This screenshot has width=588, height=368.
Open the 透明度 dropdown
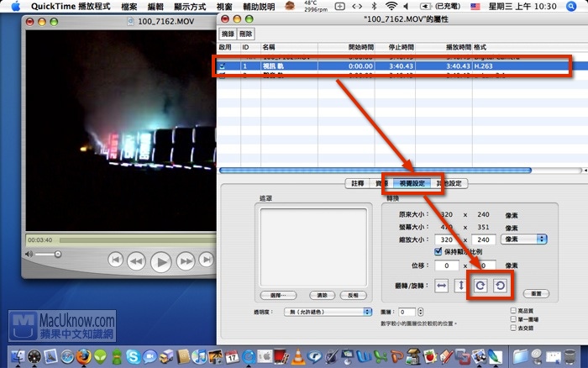tap(328, 312)
